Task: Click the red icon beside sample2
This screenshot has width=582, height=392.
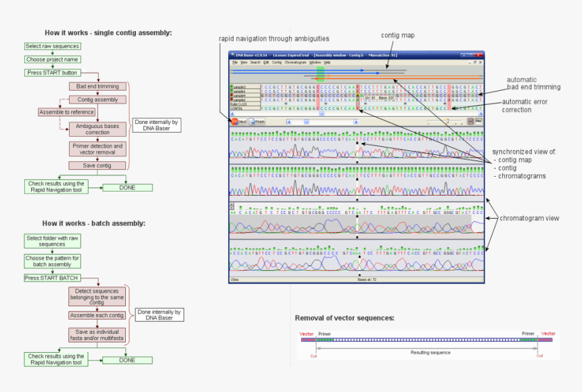Action: point(231,100)
